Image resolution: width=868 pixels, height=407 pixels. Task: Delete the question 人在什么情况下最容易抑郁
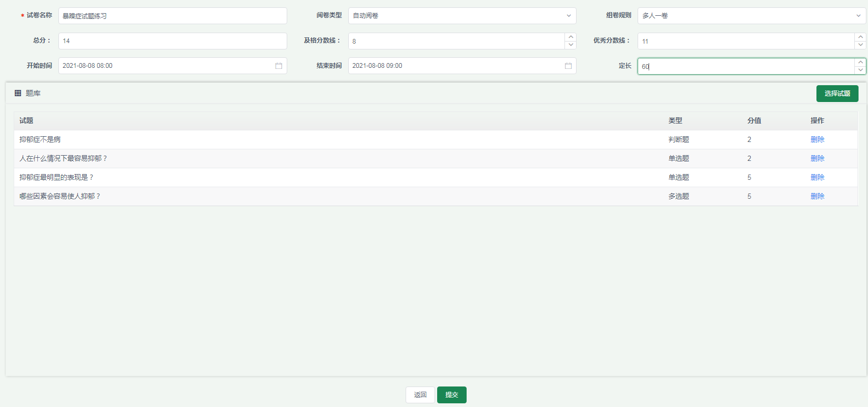817,158
